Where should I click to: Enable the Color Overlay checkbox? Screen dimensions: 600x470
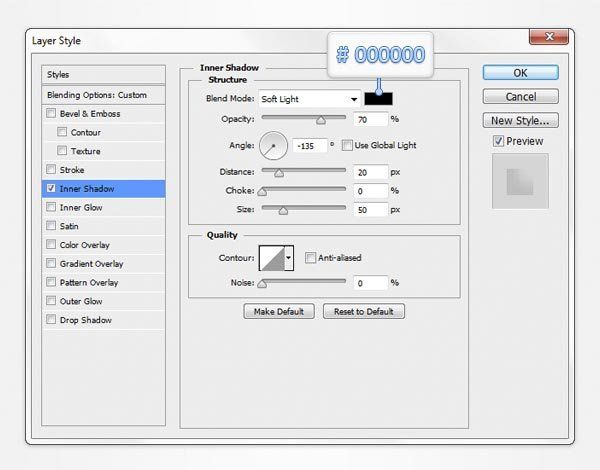[x=51, y=244]
